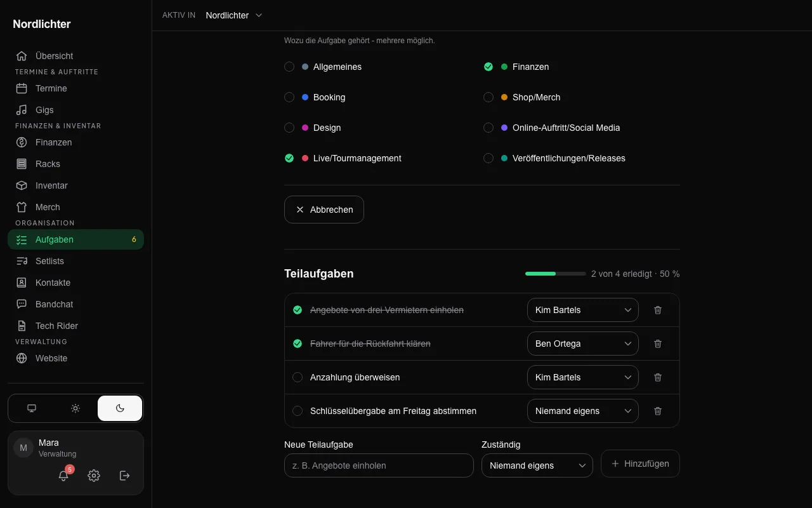Open Ben Ortega assignee dropdown
The height and width of the screenshot is (508, 812).
pos(583,344)
